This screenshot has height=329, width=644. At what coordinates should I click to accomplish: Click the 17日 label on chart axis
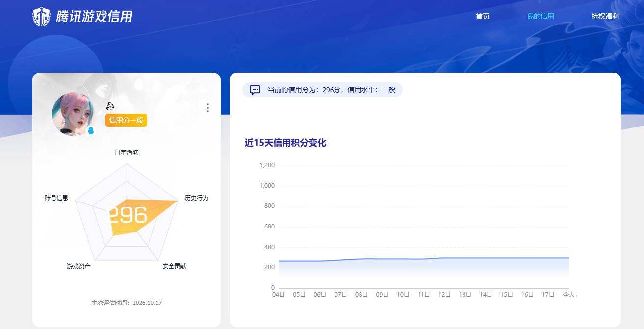tap(548, 295)
